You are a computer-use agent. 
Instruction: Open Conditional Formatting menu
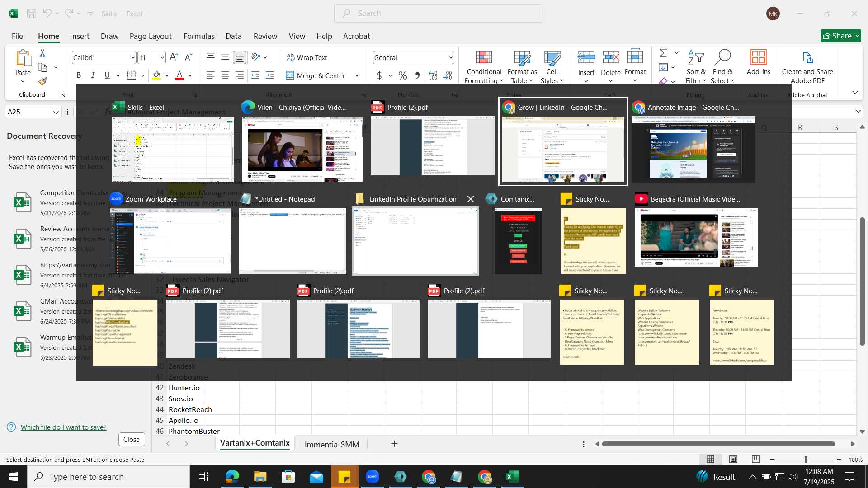484,67
